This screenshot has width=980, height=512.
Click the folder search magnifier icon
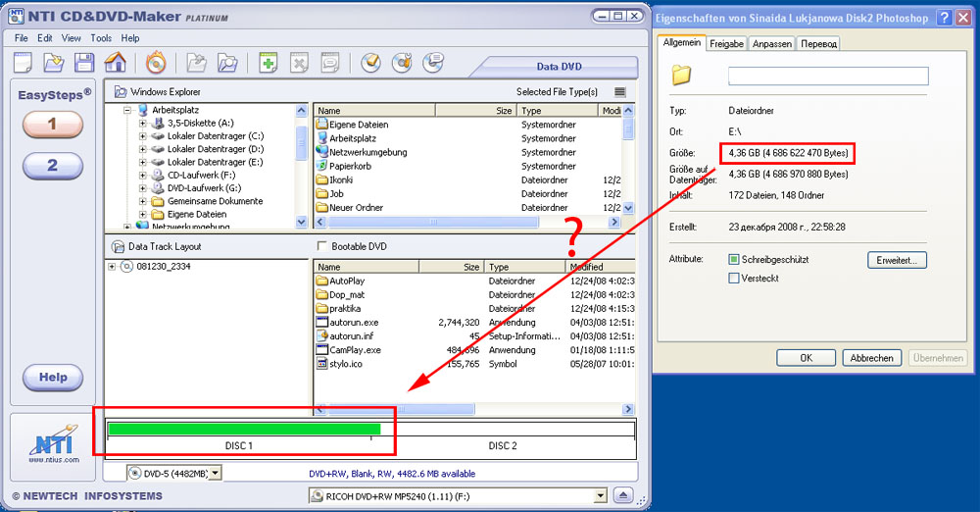227,63
